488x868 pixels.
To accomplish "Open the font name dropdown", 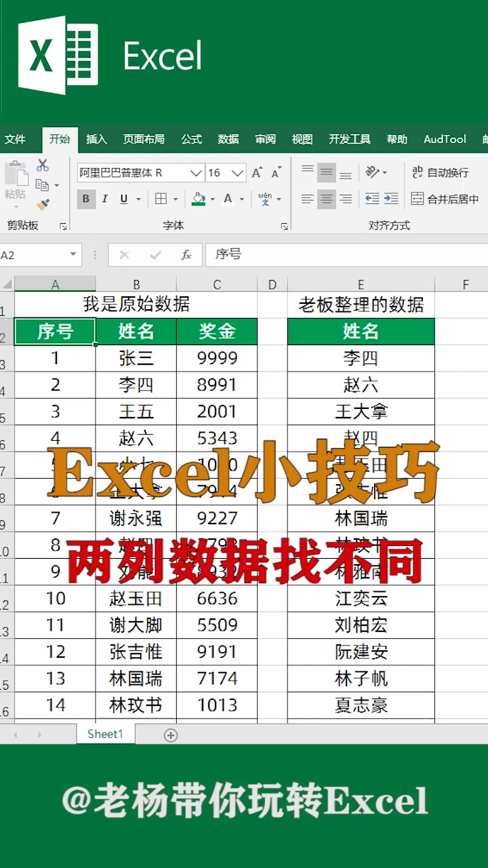I will coord(196,173).
